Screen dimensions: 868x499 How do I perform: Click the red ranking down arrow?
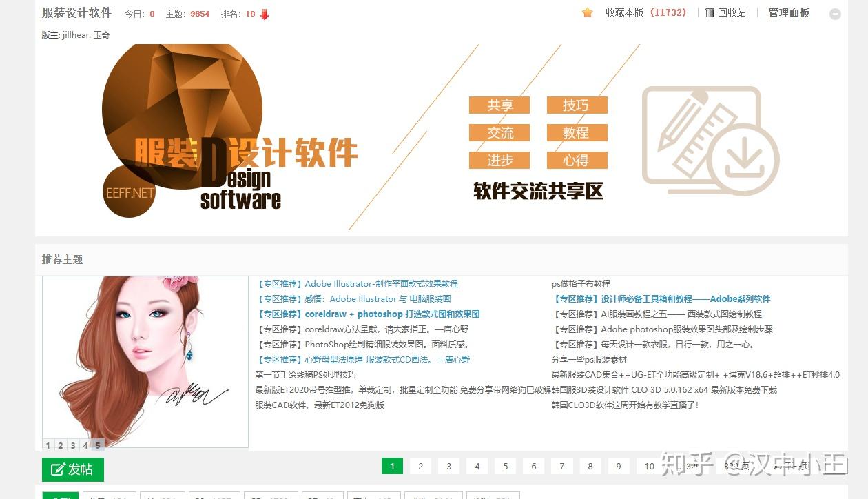265,14
